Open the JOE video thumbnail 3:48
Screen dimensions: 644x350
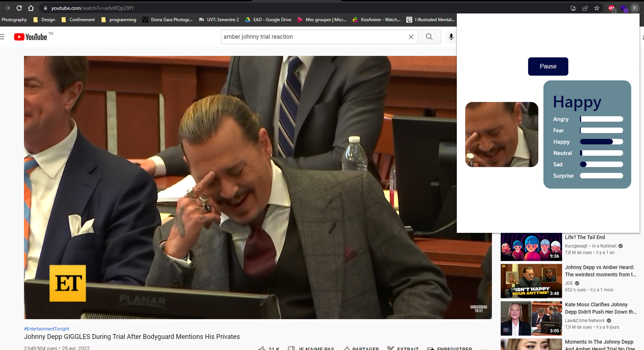point(531,281)
